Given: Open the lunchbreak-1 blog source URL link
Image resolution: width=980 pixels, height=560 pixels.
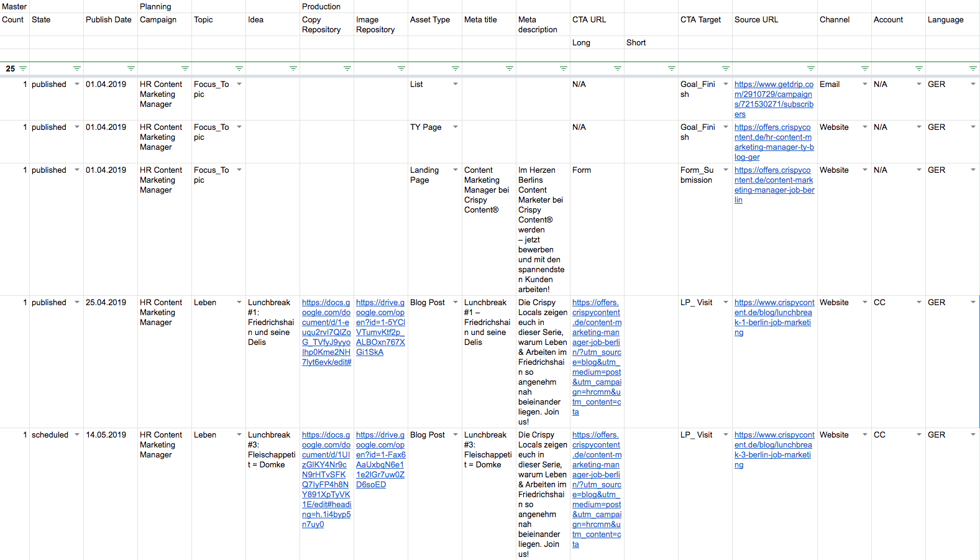Looking at the screenshot, I should tap(774, 318).
